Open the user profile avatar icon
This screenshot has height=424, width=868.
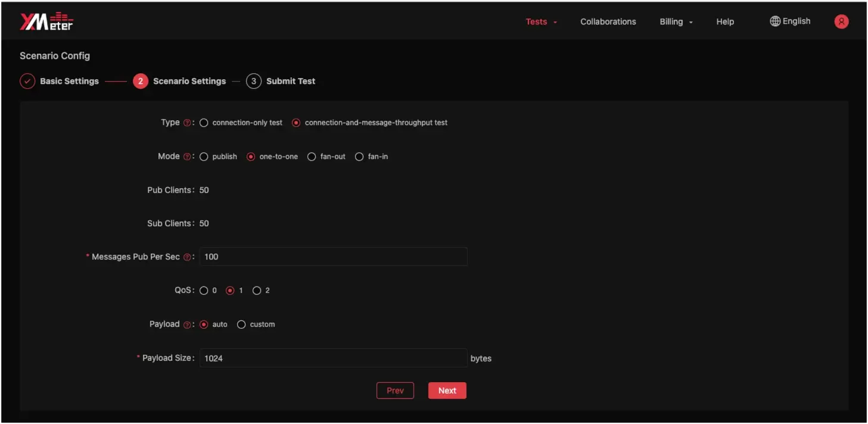click(841, 21)
